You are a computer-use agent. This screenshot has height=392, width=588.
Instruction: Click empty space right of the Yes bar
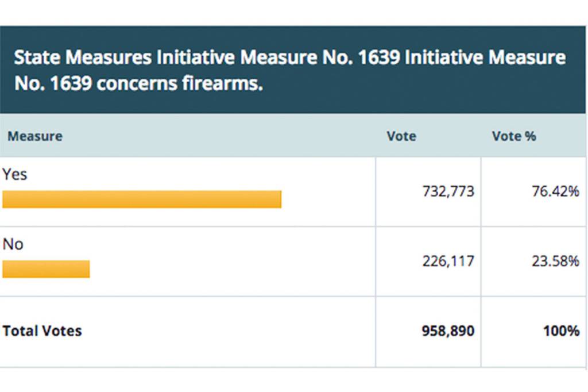click(x=327, y=199)
